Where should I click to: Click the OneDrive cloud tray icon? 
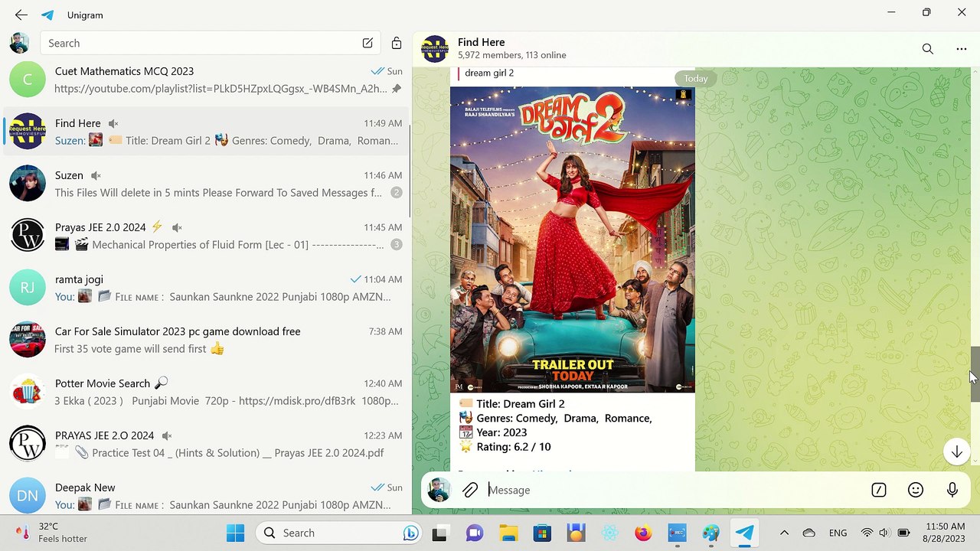809,533
